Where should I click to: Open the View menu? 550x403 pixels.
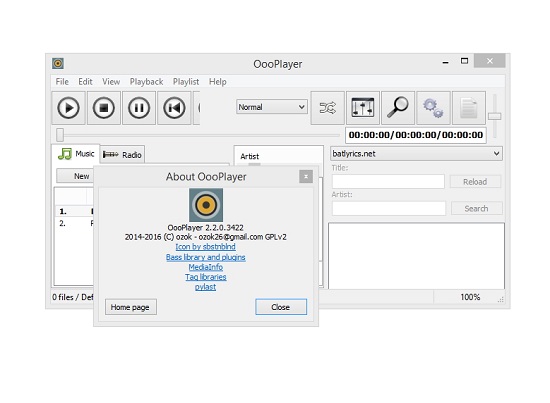111,82
